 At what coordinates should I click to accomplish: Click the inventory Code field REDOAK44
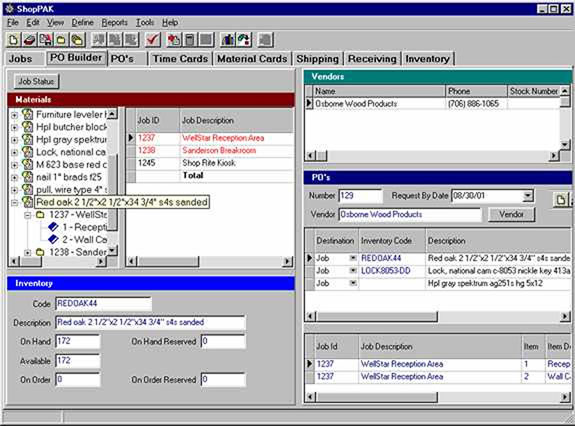[103, 304]
